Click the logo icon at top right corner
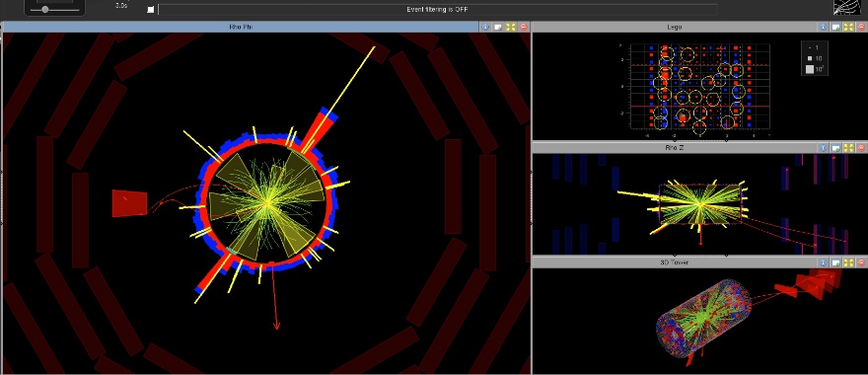This screenshot has width=868, height=375. [848, 7]
